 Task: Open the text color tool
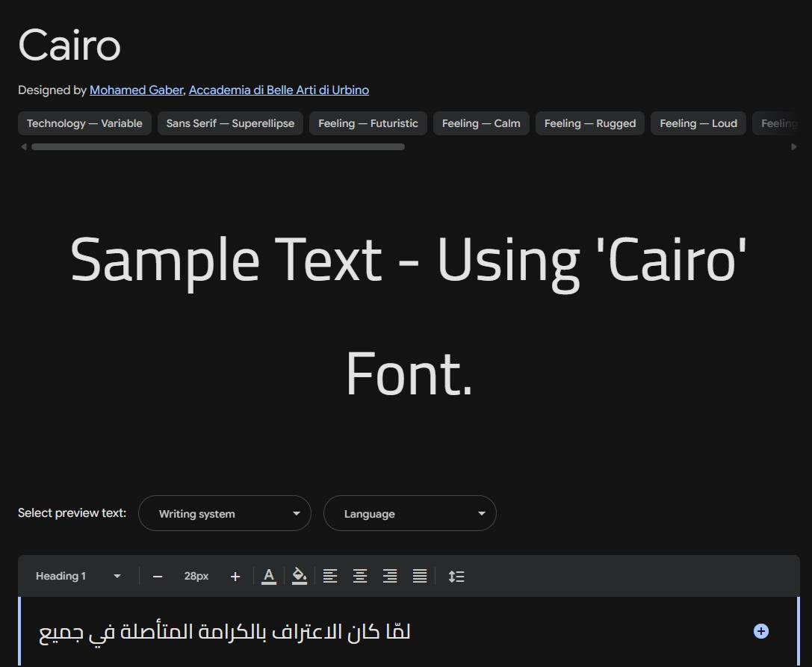(269, 577)
